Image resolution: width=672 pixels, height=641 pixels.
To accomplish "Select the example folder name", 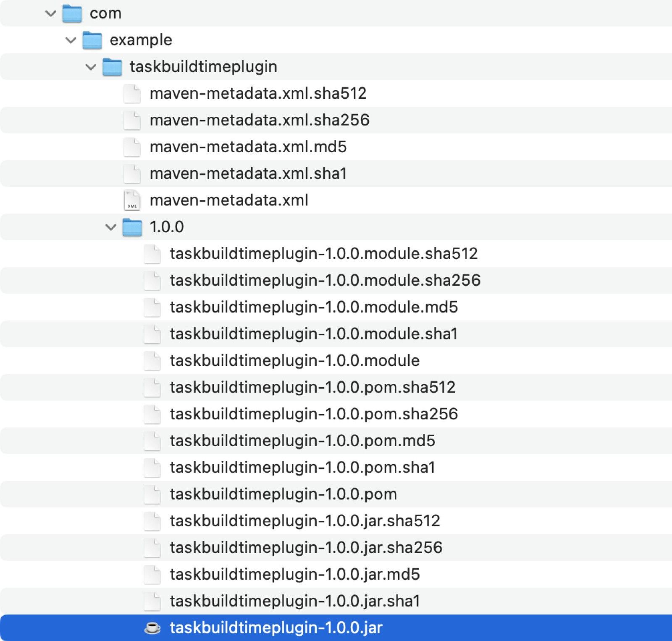I will pyautogui.click(x=141, y=40).
